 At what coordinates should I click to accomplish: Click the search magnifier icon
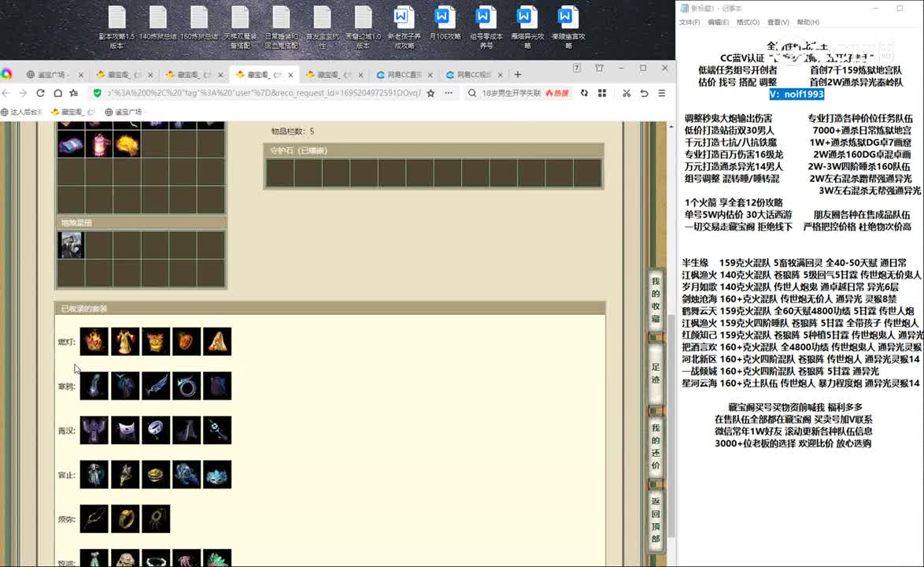click(x=472, y=93)
